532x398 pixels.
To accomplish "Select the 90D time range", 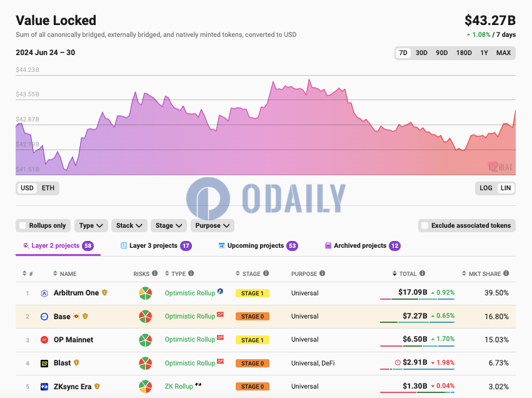I will click(x=442, y=53).
